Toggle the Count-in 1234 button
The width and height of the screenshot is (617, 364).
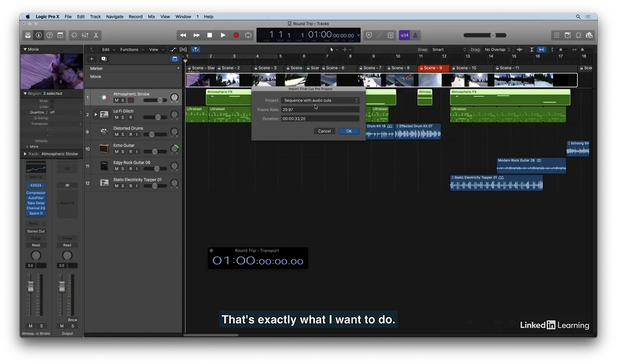(404, 35)
